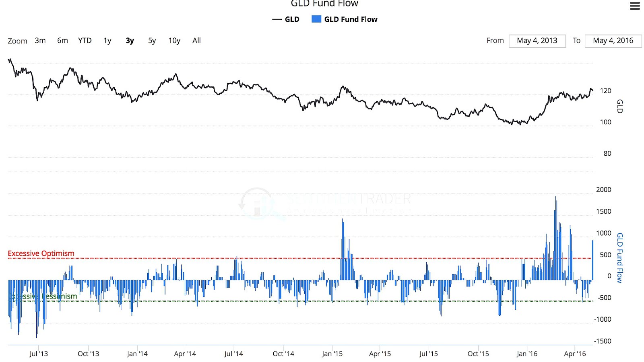This screenshot has width=644, height=362.
Task: Open the From date picker field
Action: 537,41
